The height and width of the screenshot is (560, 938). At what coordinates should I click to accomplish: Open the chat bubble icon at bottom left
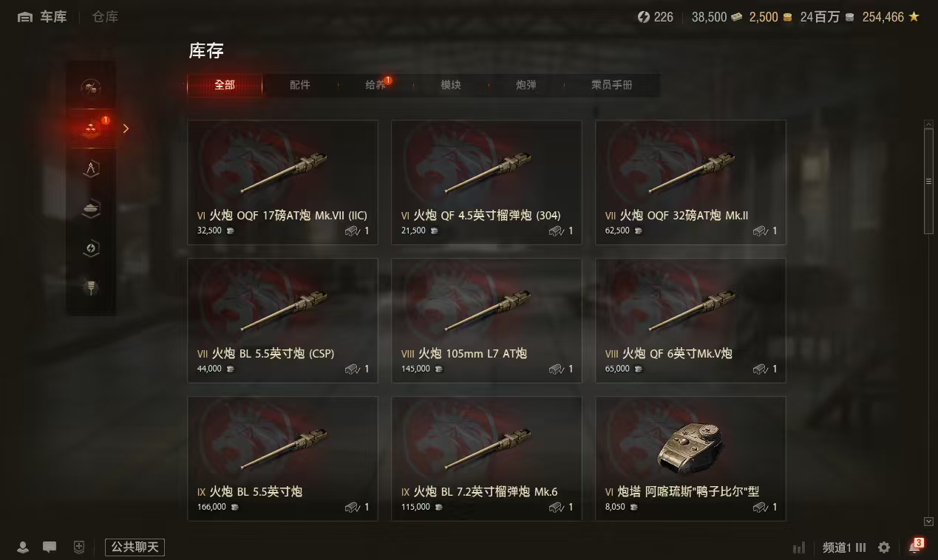50,547
